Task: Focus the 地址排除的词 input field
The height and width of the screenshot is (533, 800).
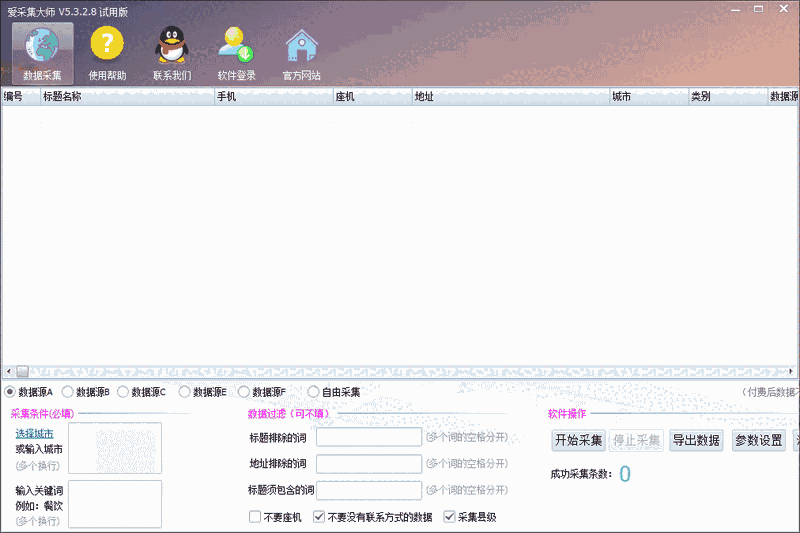Action: pos(369,464)
